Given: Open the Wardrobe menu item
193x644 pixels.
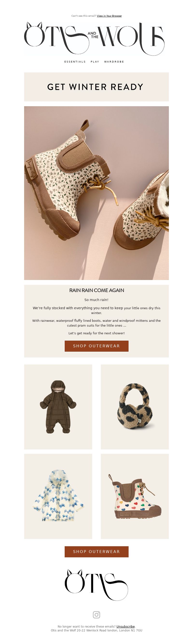Looking at the screenshot, I should tap(114, 62).
